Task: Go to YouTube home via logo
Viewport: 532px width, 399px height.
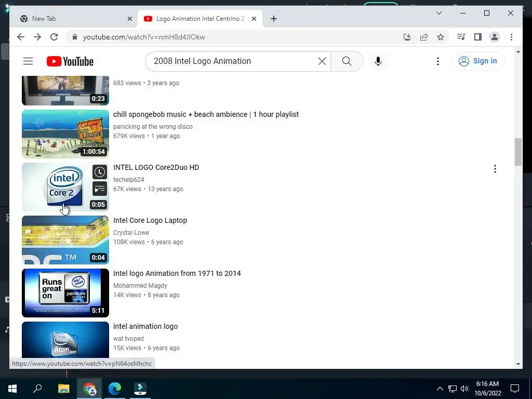Action: point(70,61)
